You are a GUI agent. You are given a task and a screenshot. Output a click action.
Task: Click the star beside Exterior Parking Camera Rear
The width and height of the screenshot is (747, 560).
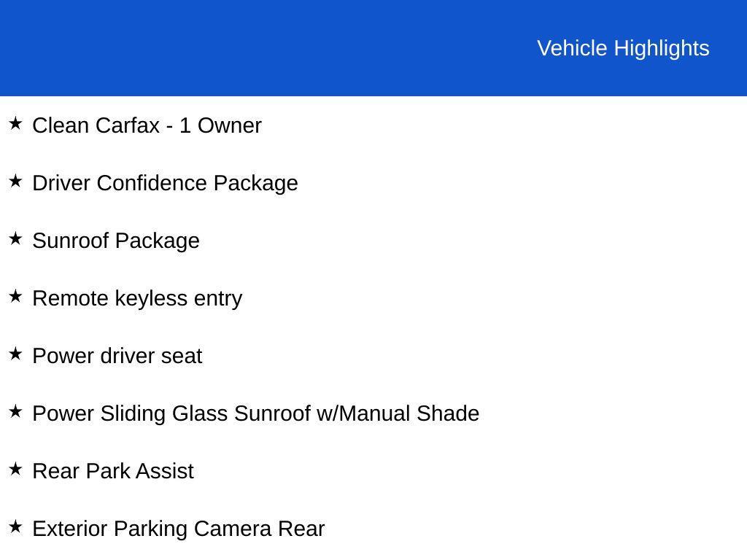click(x=15, y=526)
